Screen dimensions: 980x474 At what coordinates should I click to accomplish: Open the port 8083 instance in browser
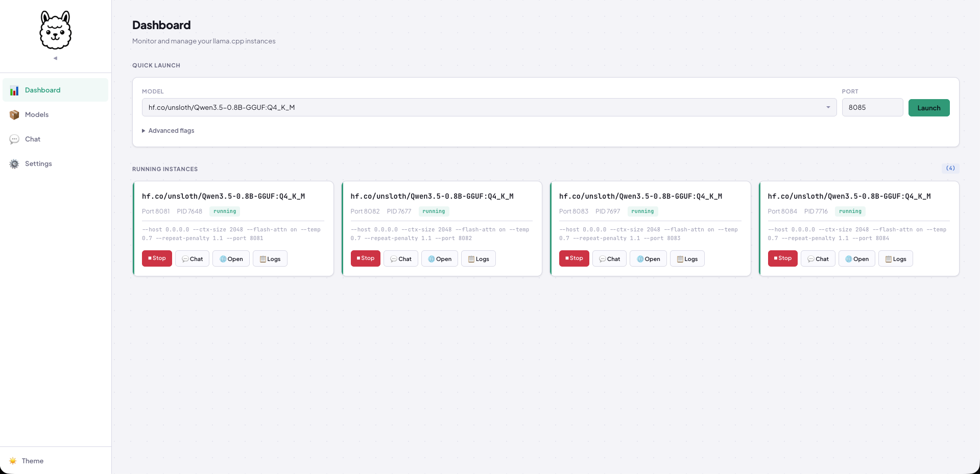tap(649, 258)
